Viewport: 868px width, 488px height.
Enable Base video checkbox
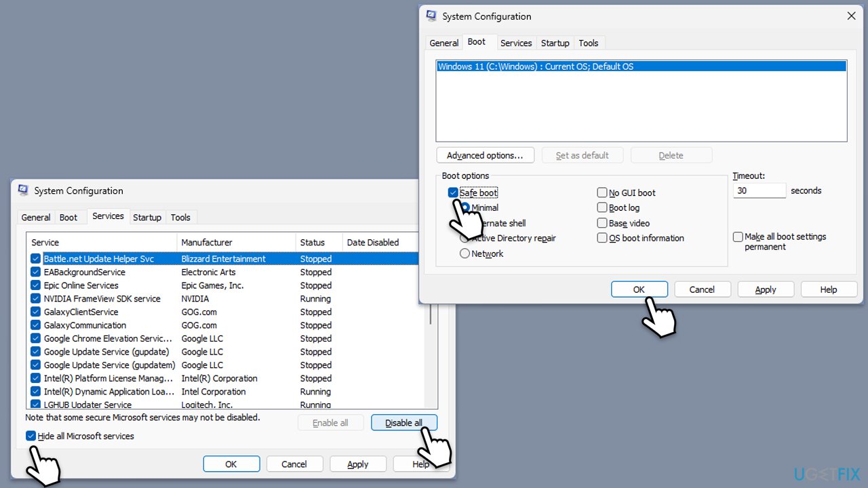[602, 223]
